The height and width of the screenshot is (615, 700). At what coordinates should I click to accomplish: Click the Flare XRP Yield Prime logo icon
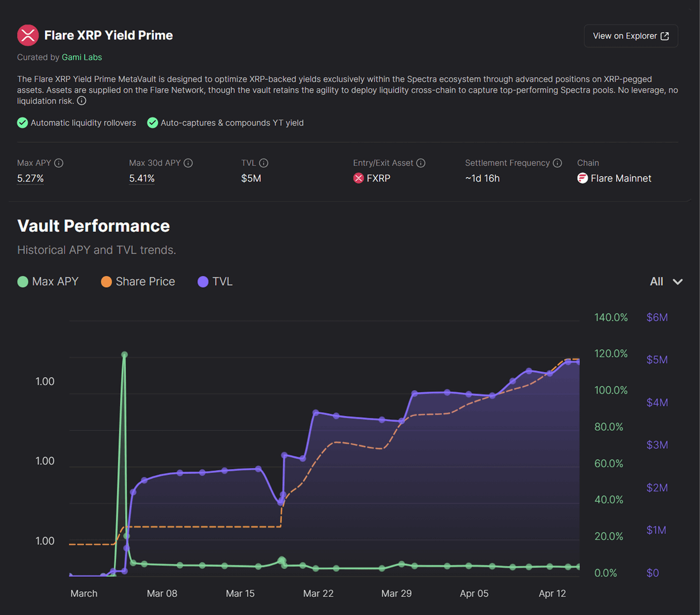(x=27, y=36)
